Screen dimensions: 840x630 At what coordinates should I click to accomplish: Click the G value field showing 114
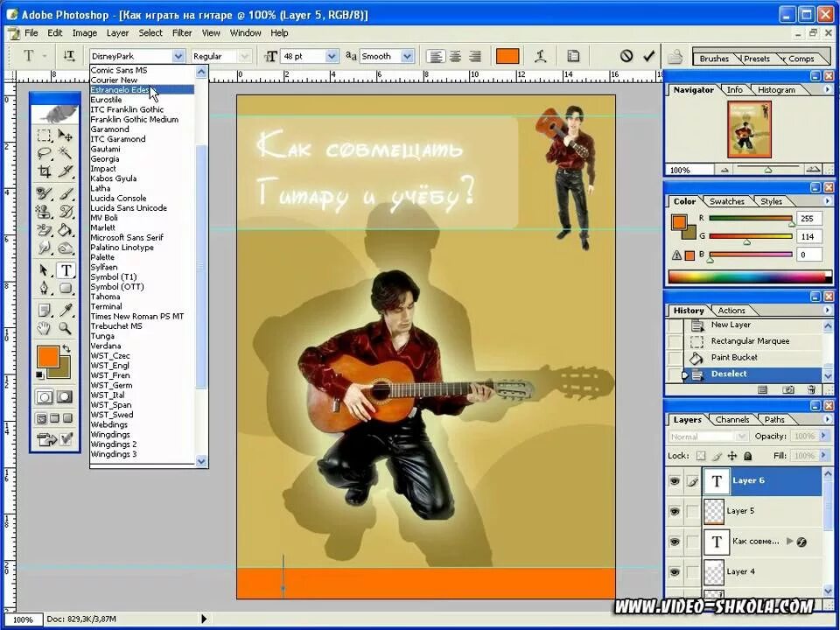tap(809, 236)
